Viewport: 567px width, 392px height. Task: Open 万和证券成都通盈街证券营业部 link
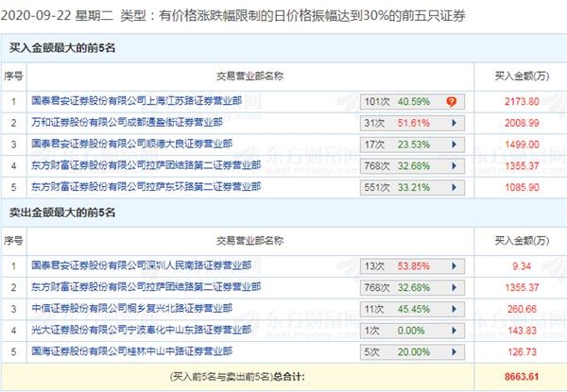point(127,123)
